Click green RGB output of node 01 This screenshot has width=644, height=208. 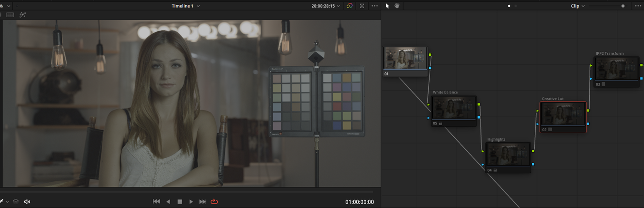click(430, 55)
